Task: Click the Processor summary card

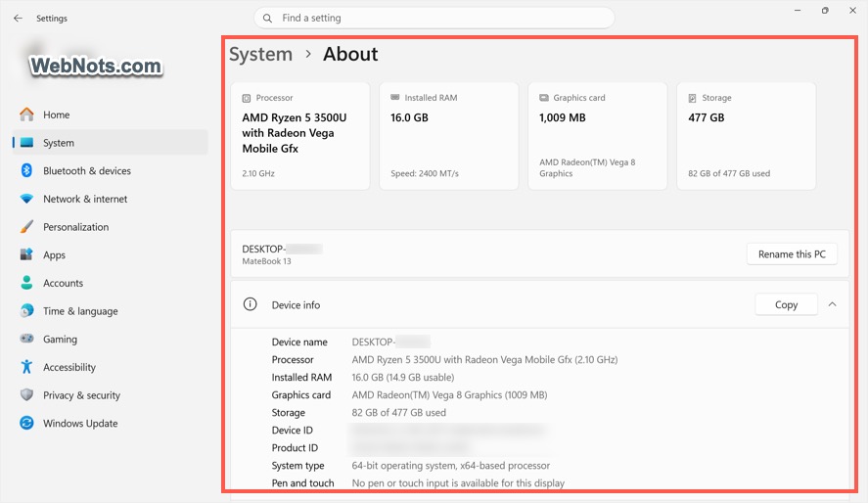Action: point(300,136)
